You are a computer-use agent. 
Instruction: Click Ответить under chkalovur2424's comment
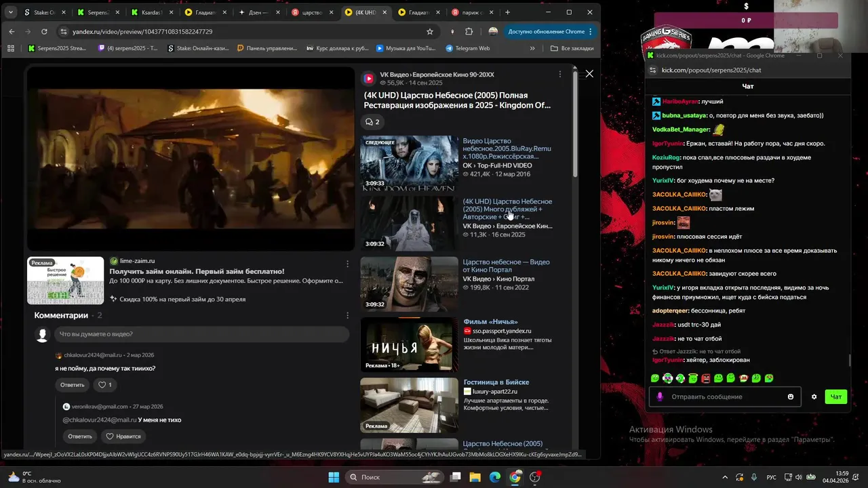coord(72,384)
